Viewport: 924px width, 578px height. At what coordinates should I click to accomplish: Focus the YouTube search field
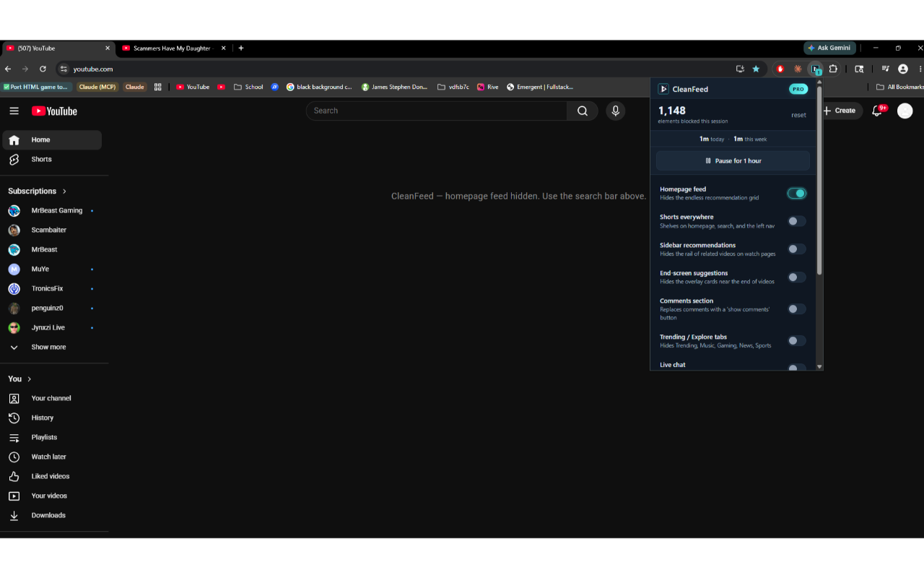(437, 111)
